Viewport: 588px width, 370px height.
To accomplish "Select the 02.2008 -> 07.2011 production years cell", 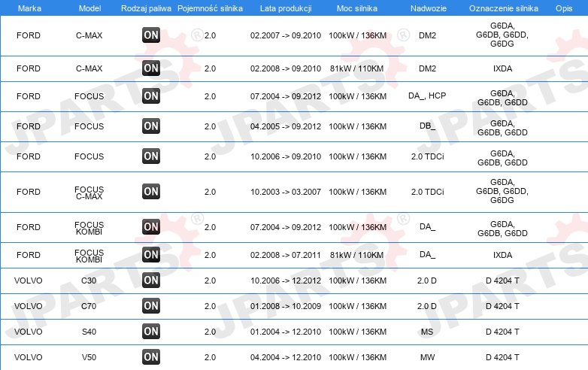I will 286,255.
